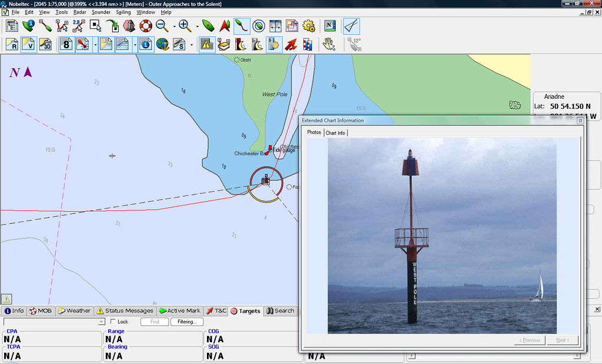Toggle the yellow warning triangle button
This screenshot has height=364, width=602.
(207, 45)
